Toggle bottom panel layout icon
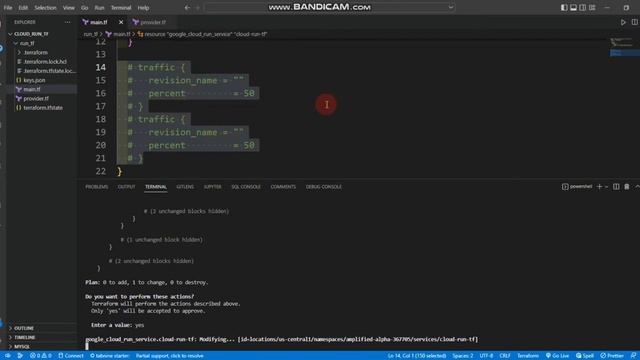640x360 pixels. coord(573,8)
